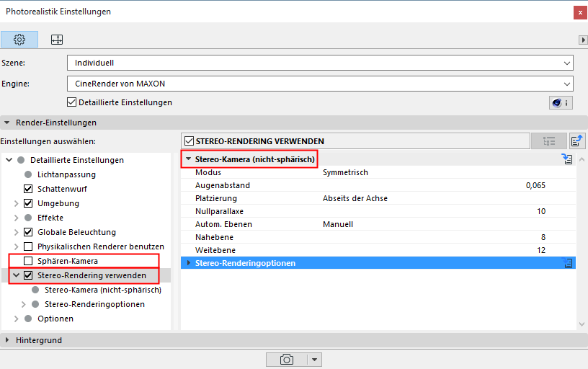Click the Weitebene value 12
Image resolution: width=588 pixels, height=369 pixels.
coord(541,250)
